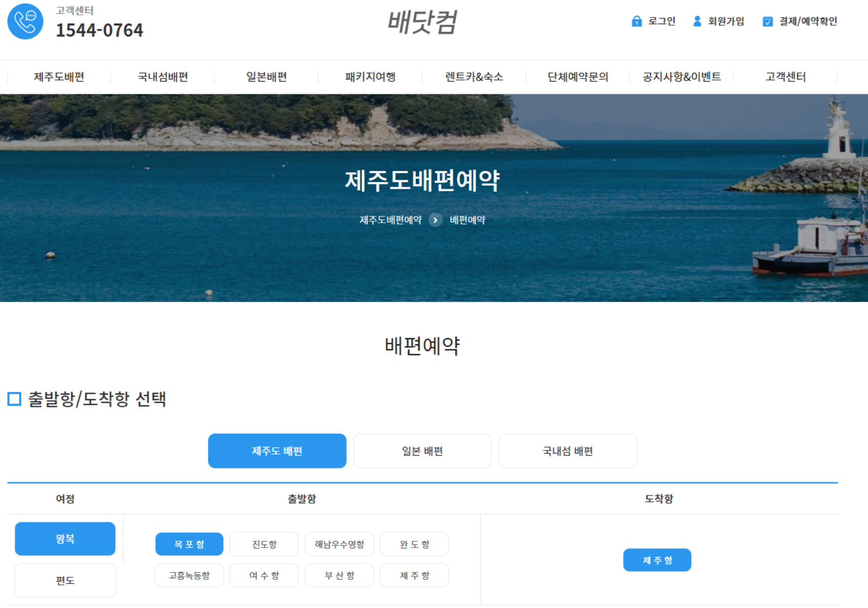Select the 왕복 journey option
Viewport: 868px width, 608px height.
(x=65, y=539)
